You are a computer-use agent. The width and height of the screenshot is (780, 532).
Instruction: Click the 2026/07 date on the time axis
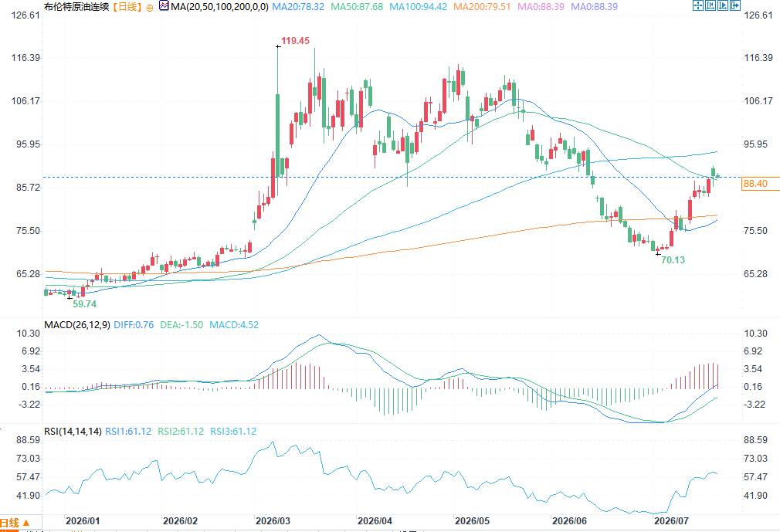click(671, 520)
